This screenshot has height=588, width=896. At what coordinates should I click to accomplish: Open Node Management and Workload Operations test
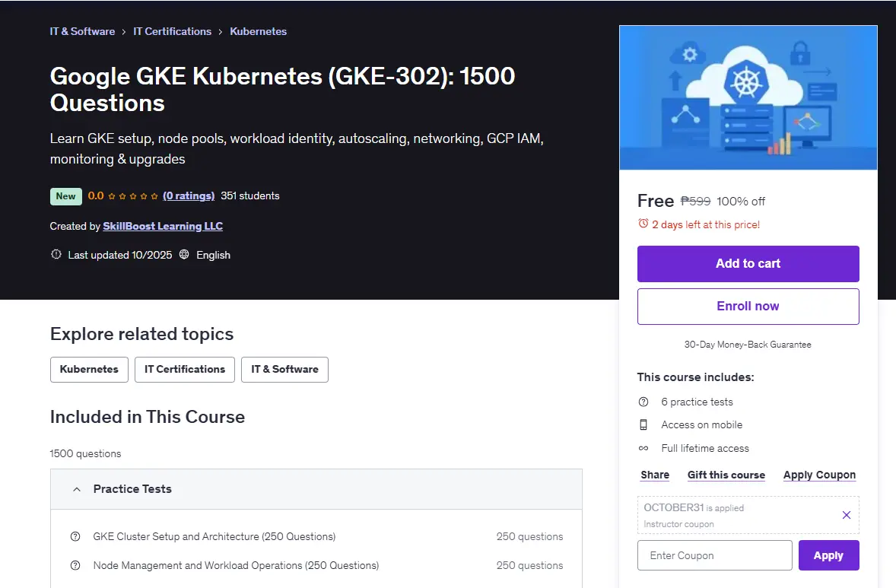click(x=236, y=565)
